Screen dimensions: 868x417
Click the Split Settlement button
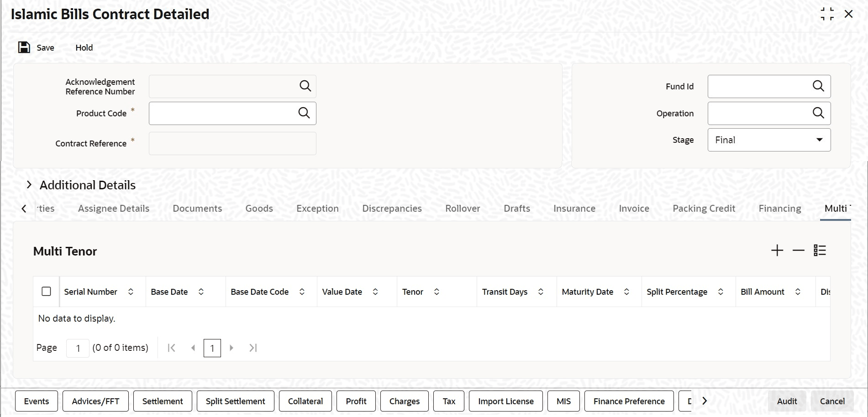click(x=236, y=401)
